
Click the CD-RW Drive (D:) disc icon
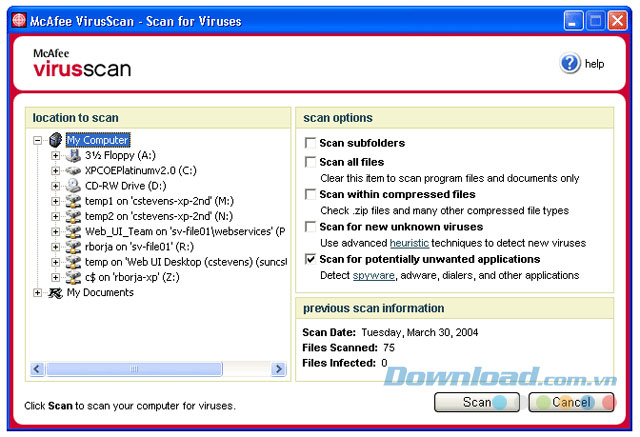tap(73, 186)
